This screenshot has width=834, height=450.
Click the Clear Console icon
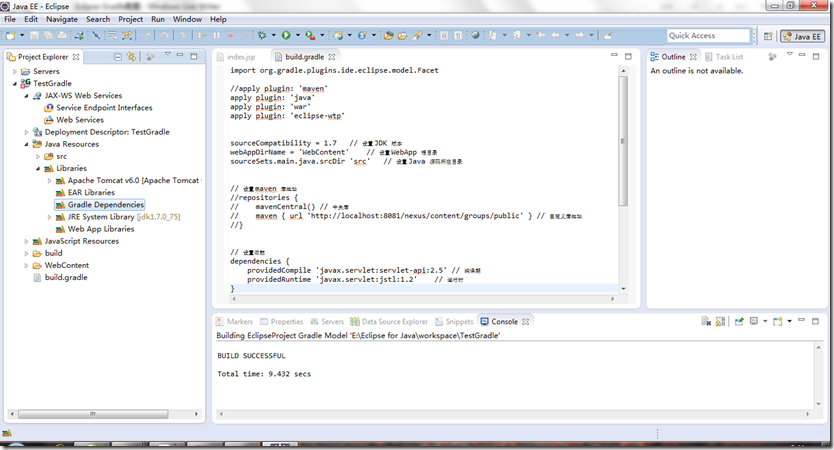[x=706, y=321]
